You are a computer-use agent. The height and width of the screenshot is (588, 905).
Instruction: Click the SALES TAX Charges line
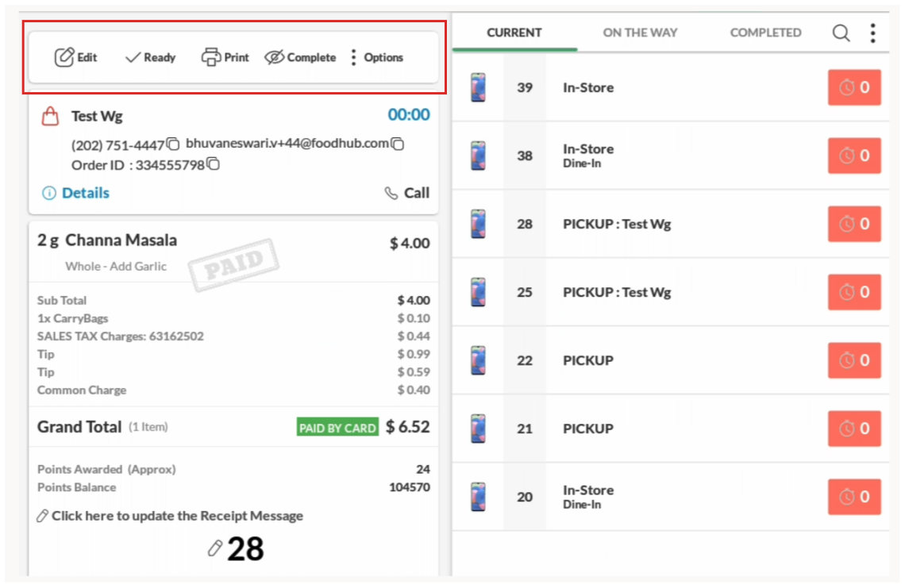pos(233,336)
